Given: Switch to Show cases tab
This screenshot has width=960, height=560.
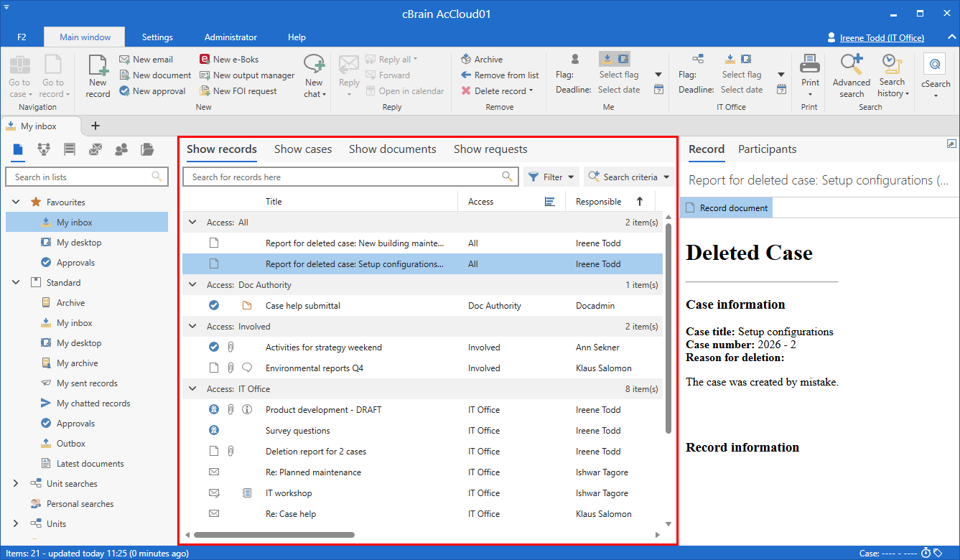Looking at the screenshot, I should (303, 149).
